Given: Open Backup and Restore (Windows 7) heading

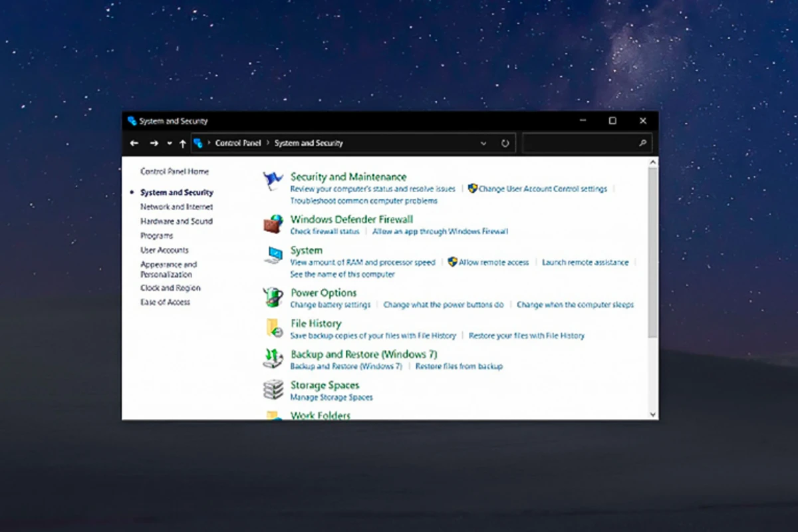Looking at the screenshot, I should (x=364, y=354).
